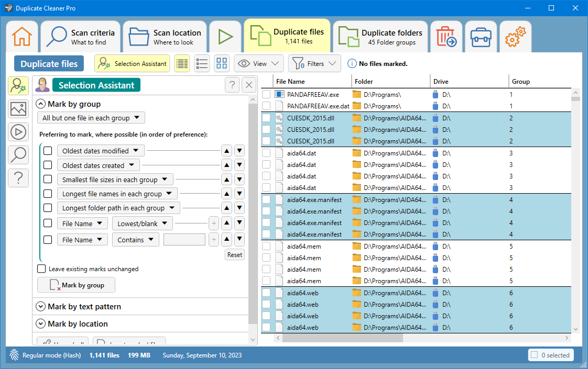Open Contains condition dropdown

click(x=136, y=240)
